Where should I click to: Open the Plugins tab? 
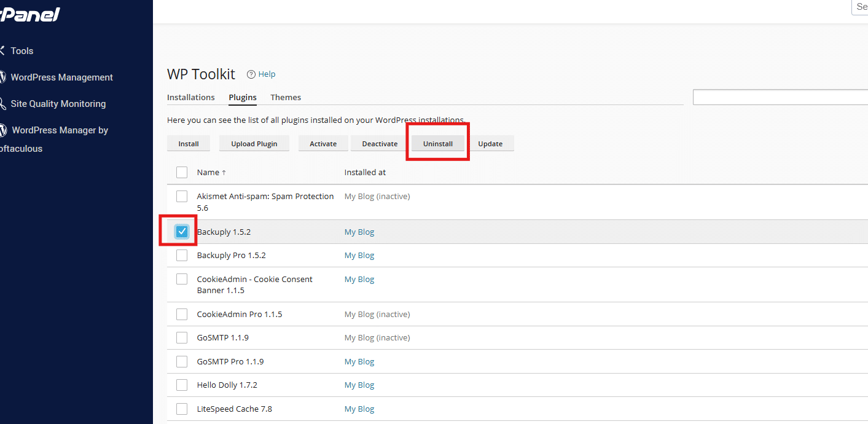242,97
